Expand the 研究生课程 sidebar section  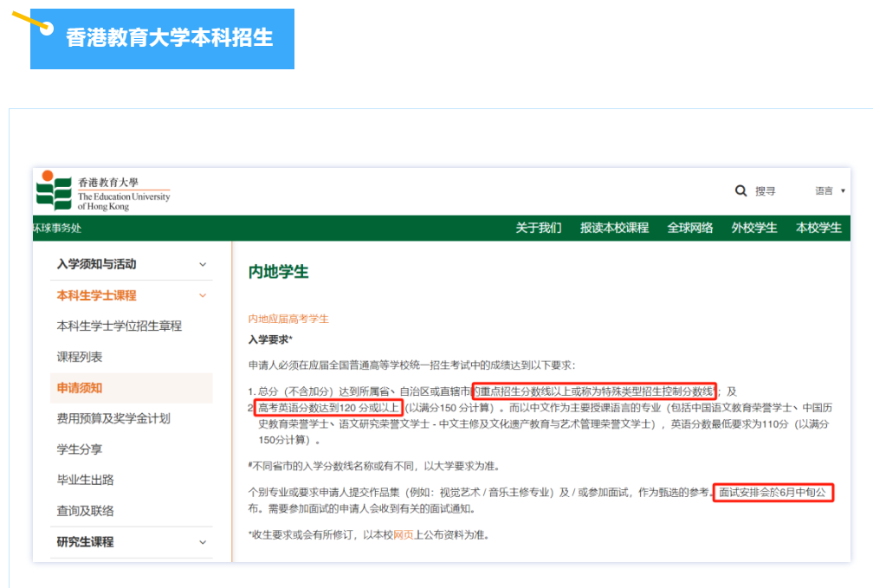pyautogui.click(x=203, y=542)
